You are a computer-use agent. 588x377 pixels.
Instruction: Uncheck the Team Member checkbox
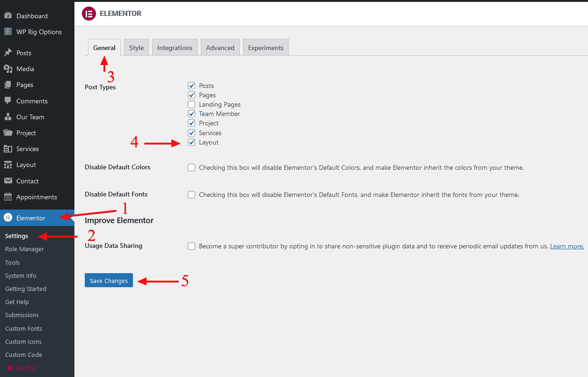[191, 114]
